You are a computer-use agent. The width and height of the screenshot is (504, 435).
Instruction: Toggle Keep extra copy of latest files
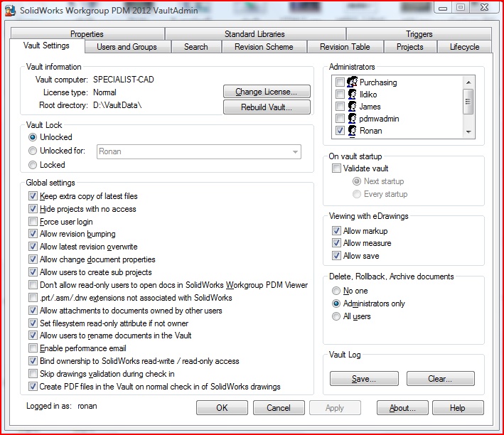33,195
